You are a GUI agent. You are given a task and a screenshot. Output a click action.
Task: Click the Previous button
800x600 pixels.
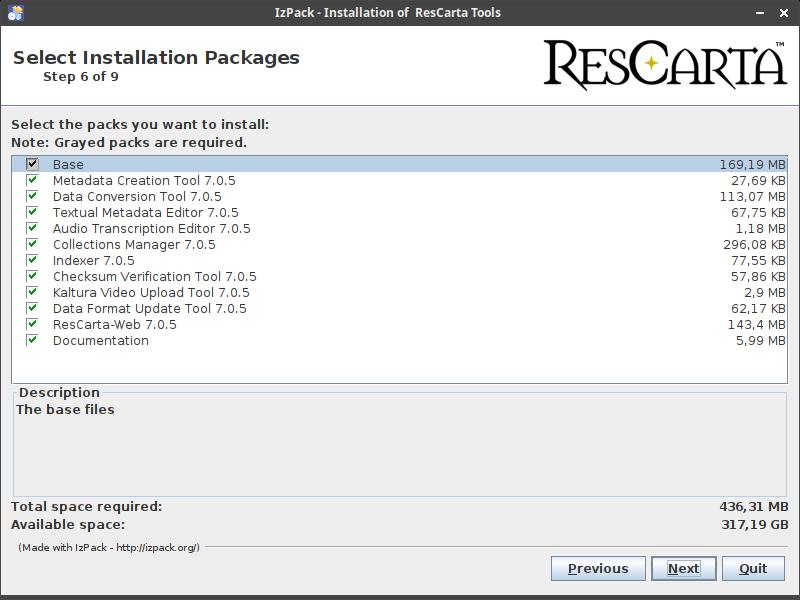pos(598,568)
